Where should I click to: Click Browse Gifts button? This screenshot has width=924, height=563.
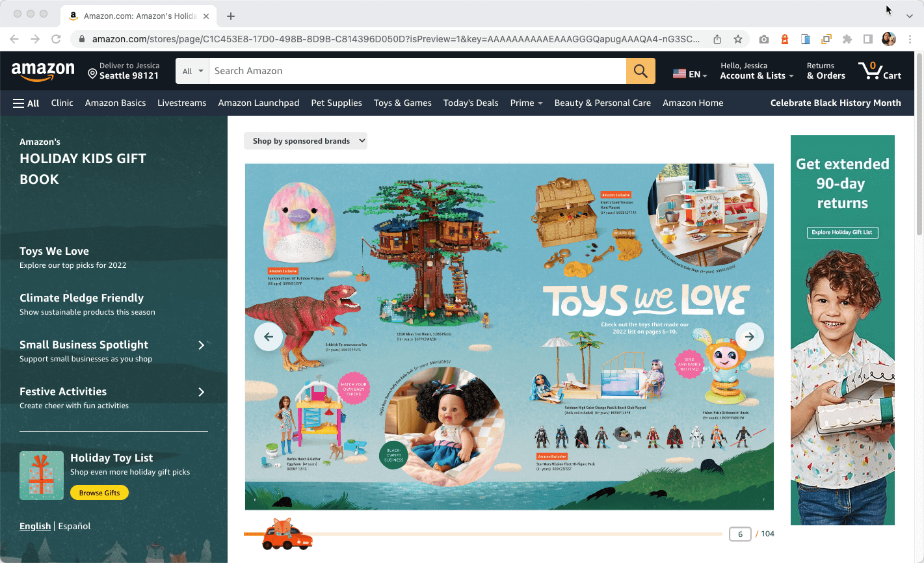pyautogui.click(x=99, y=493)
